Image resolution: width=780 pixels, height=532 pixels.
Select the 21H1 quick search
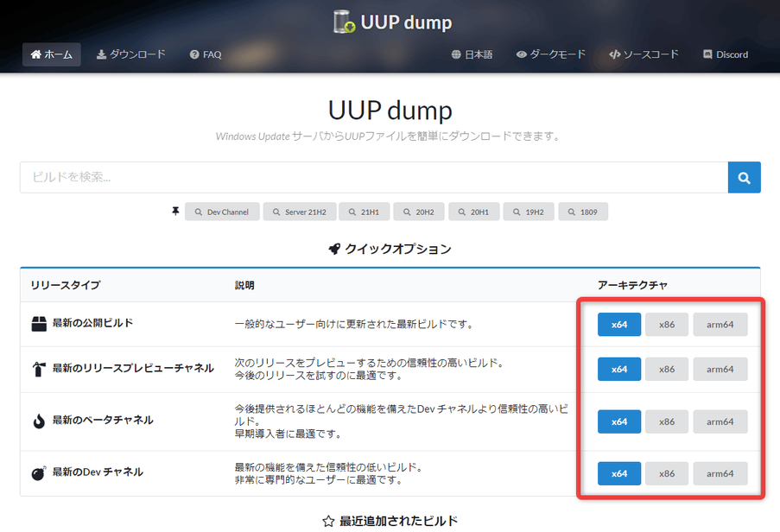[365, 212]
